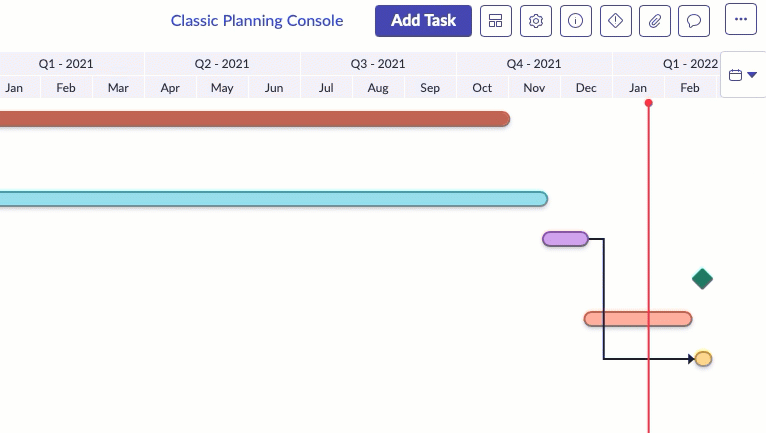Open the settings gear icon
The width and height of the screenshot is (766, 433).
[x=536, y=21]
